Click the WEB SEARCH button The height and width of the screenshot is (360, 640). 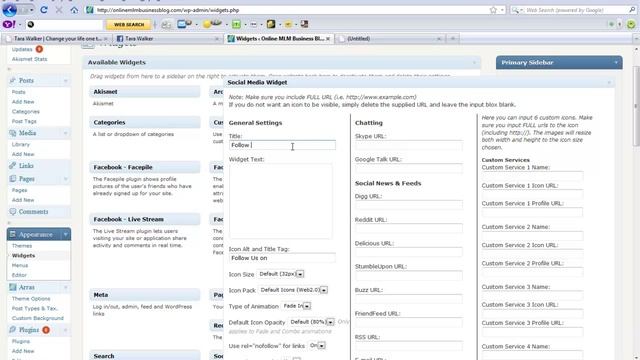(x=129, y=24)
